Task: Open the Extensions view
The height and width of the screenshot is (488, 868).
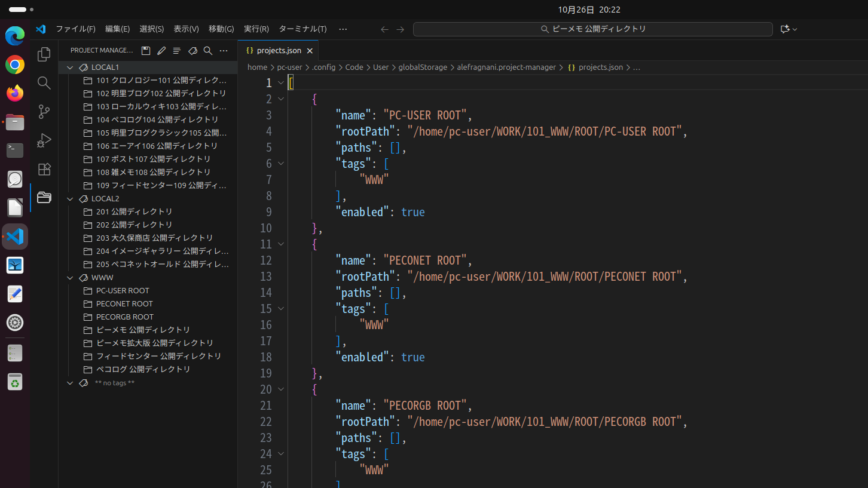Action: (44, 169)
